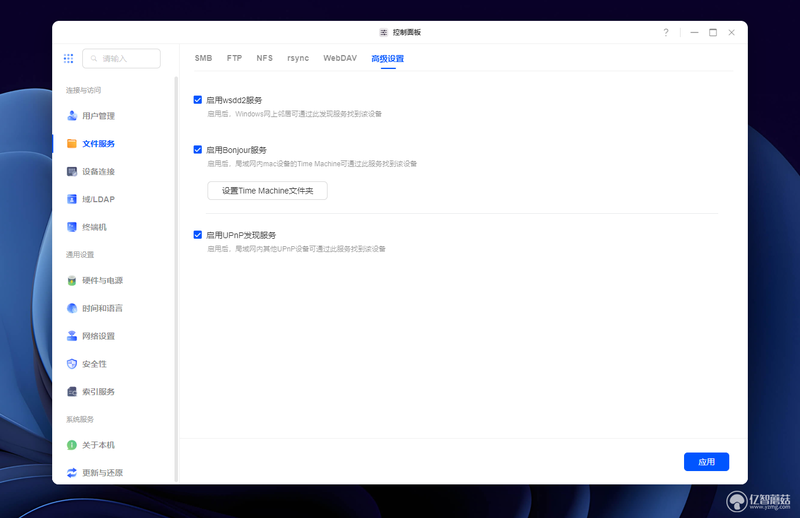The width and height of the screenshot is (800, 518).
Task: Open 硬件与电源 battery icon
Action: point(72,281)
